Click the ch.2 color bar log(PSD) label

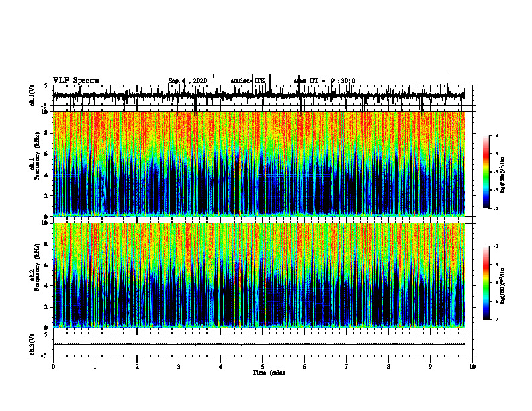tap(502, 285)
